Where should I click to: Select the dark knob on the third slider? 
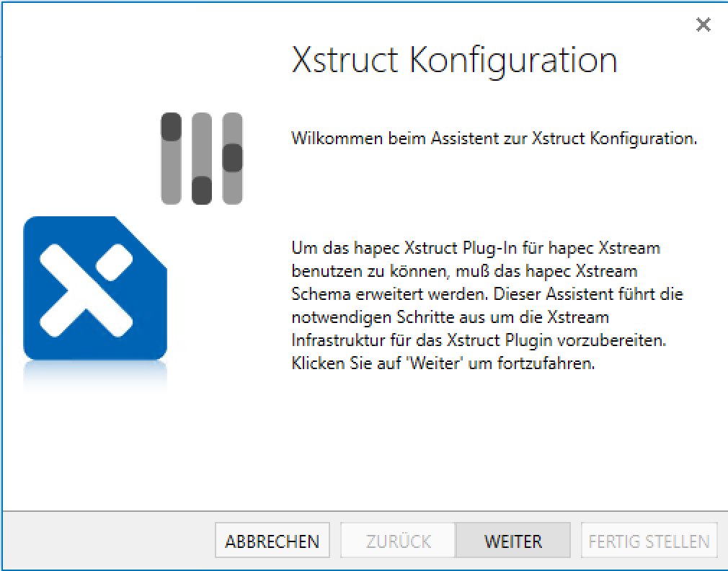tap(232, 158)
